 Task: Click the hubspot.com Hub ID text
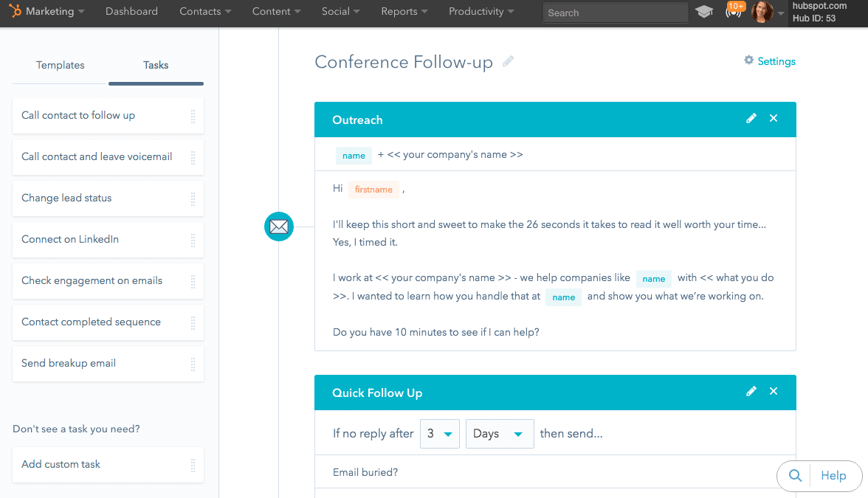click(819, 12)
